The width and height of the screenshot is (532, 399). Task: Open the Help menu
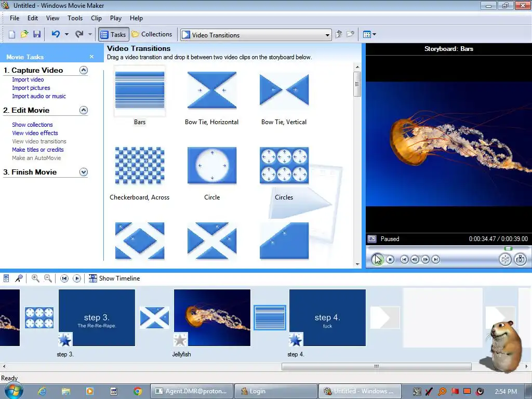click(x=137, y=18)
